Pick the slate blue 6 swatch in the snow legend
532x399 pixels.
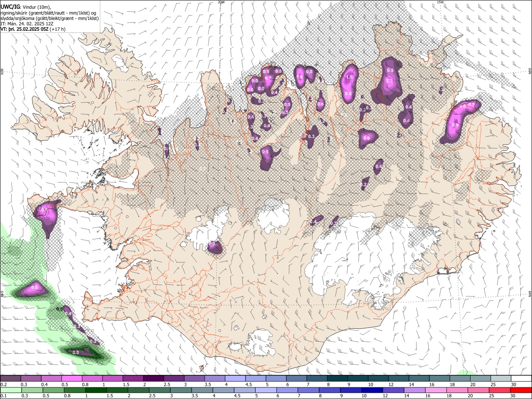296,378
